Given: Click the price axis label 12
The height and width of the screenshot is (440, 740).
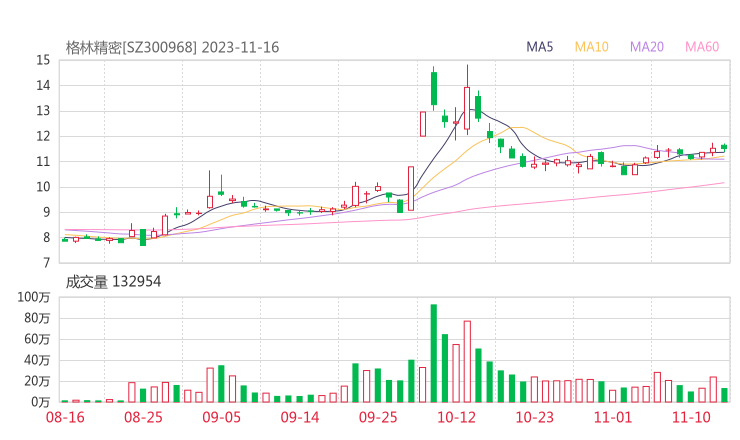Looking at the screenshot, I should click(x=43, y=136).
